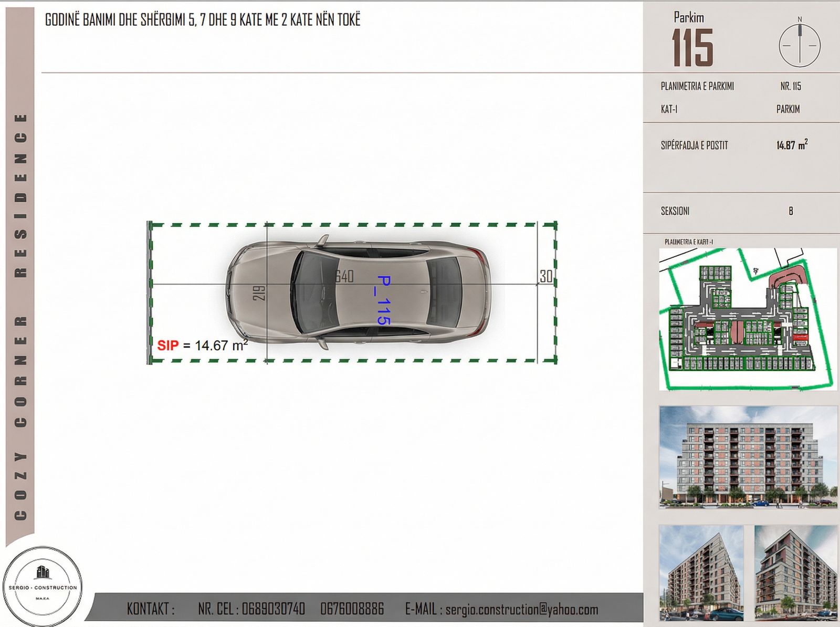Viewport: 840px width, 627px height.
Task: Click the blue P_115 parking label
Action: tap(384, 300)
